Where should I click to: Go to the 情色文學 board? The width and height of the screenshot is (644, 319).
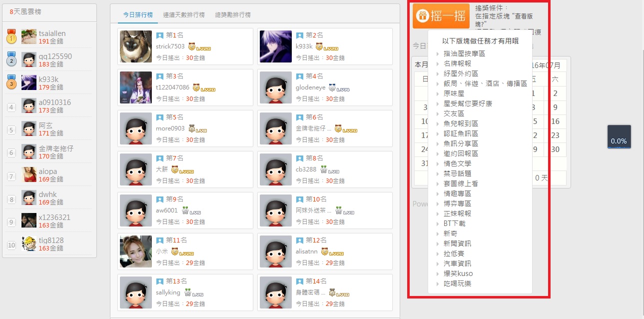pos(457,163)
